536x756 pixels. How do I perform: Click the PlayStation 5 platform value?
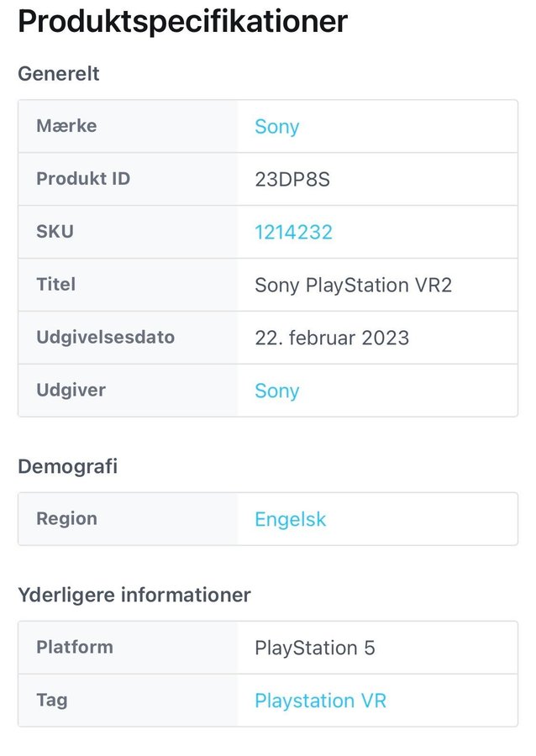click(x=315, y=648)
